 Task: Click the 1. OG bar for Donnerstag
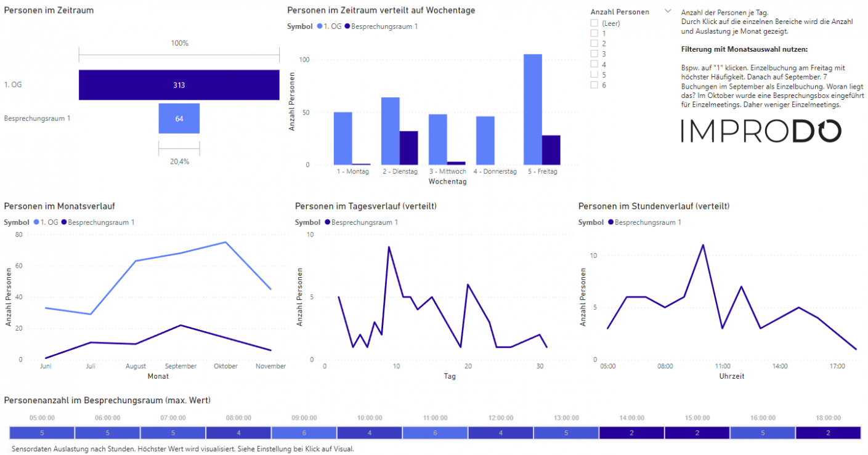(485, 140)
